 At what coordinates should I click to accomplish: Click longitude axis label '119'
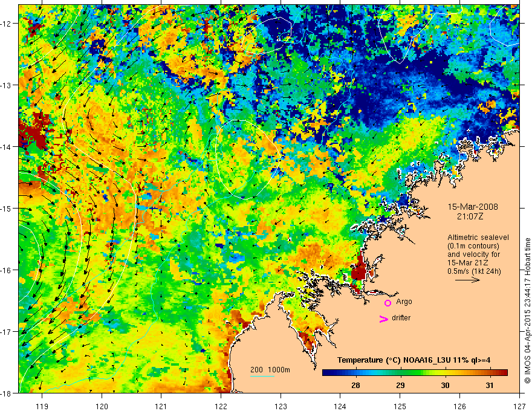pyautogui.click(x=42, y=406)
